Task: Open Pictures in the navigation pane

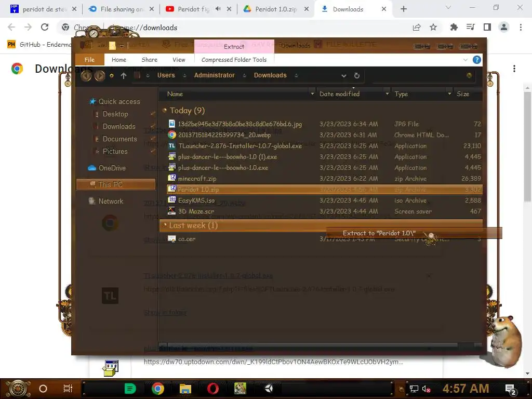Action: pos(115,151)
